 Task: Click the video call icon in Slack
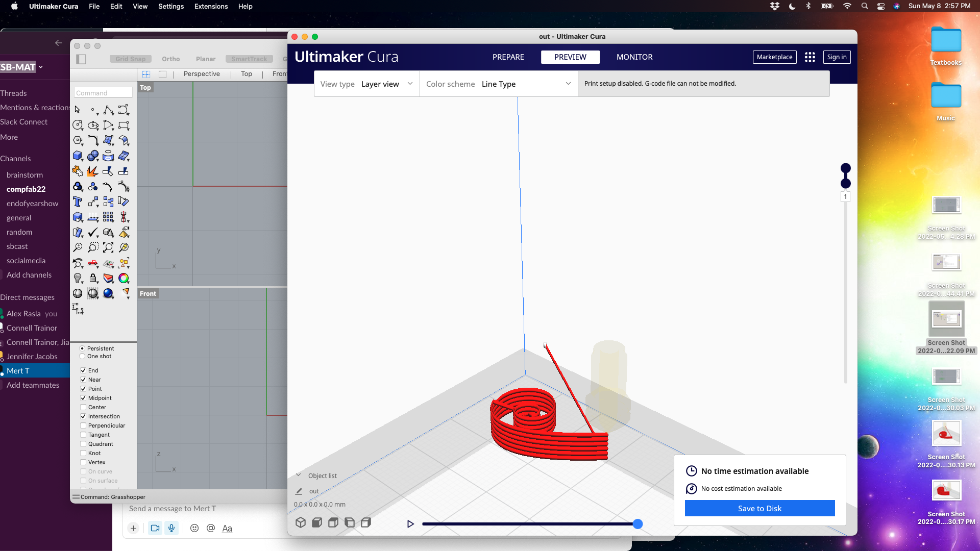[155, 528]
